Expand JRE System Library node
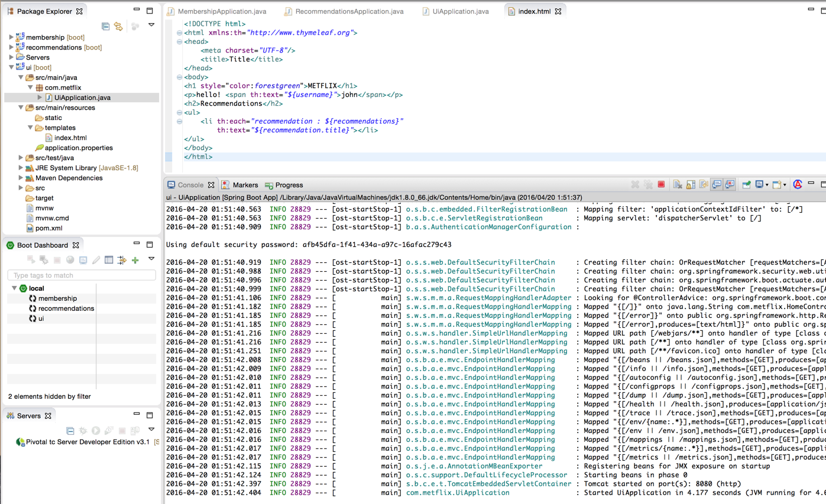826x504 pixels. pyautogui.click(x=21, y=168)
